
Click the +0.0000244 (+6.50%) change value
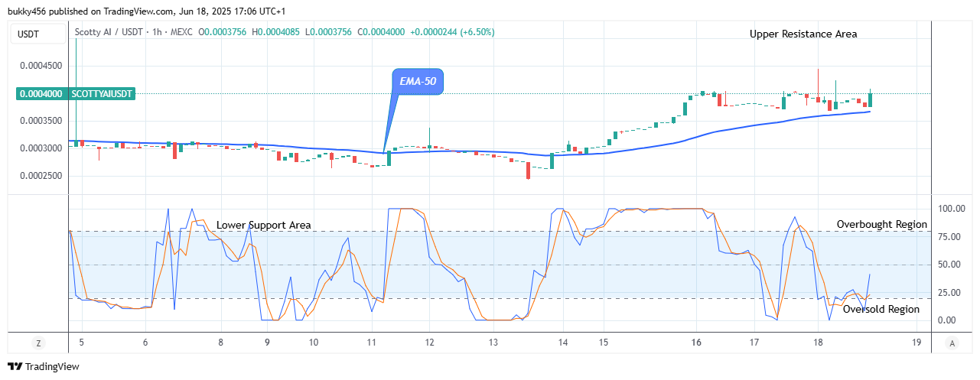tap(452, 32)
